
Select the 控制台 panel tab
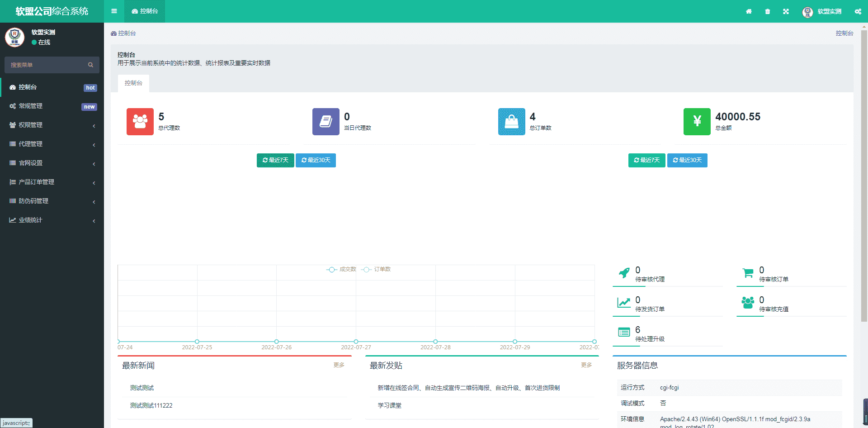[x=133, y=83]
